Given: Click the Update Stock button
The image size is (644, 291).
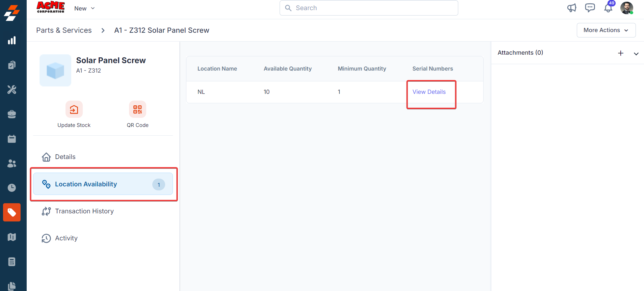Looking at the screenshot, I should click(74, 109).
